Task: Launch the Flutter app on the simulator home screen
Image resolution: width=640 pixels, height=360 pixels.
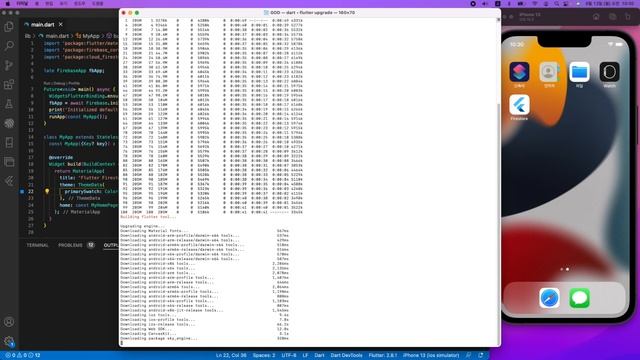Action: tap(519, 105)
